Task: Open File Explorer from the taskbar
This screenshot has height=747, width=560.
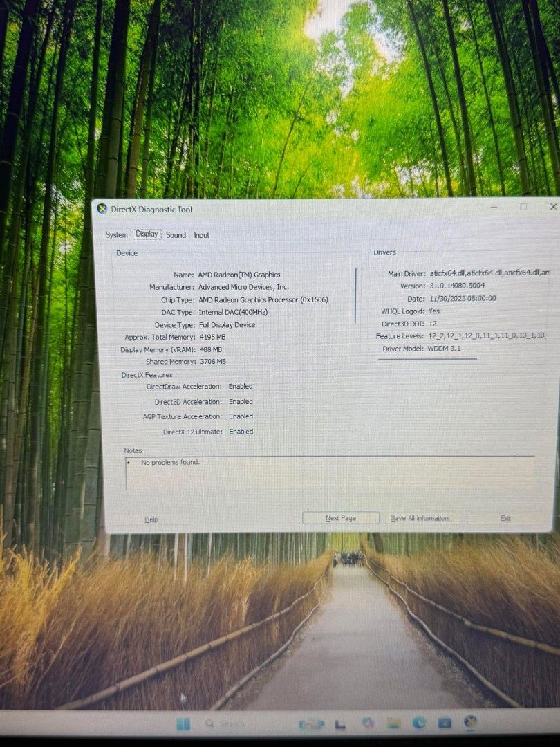Action: (393, 723)
